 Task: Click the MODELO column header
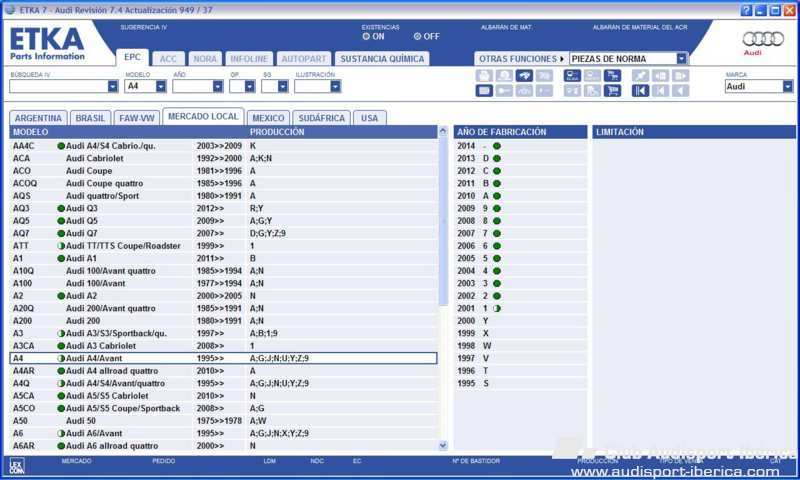(31, 132)
